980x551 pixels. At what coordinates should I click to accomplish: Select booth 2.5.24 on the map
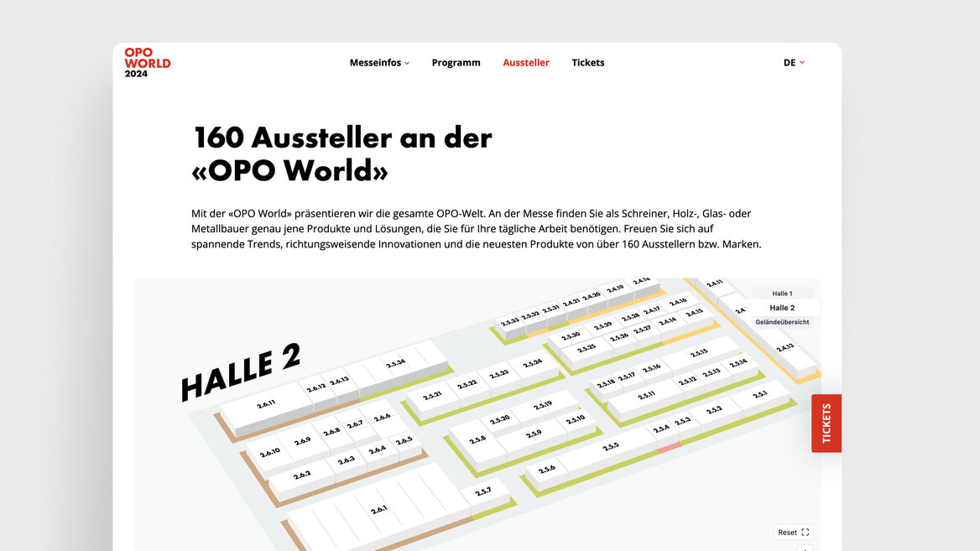[x=533, y=364]
